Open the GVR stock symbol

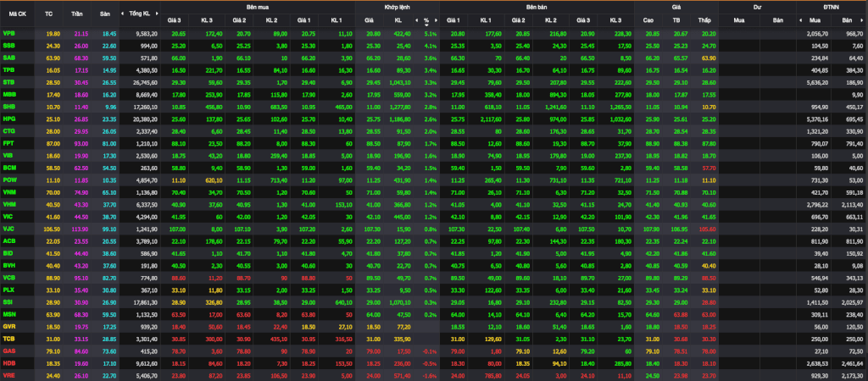tap(9, 326)
